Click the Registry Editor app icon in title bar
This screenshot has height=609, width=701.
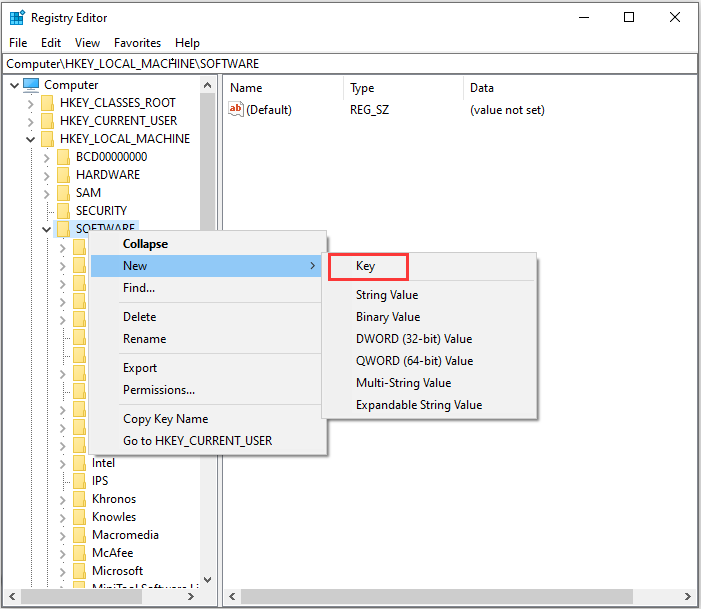click(17, 17)
